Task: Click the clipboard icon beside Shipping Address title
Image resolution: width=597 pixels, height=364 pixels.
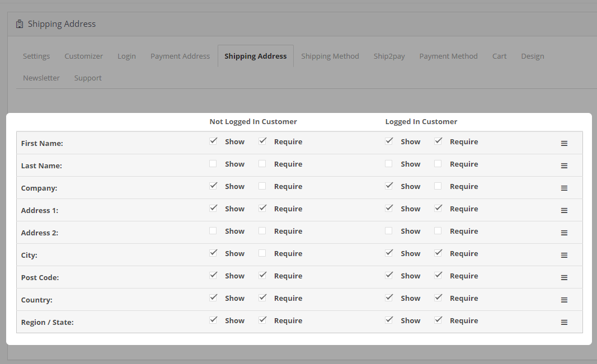Action: 20,24
